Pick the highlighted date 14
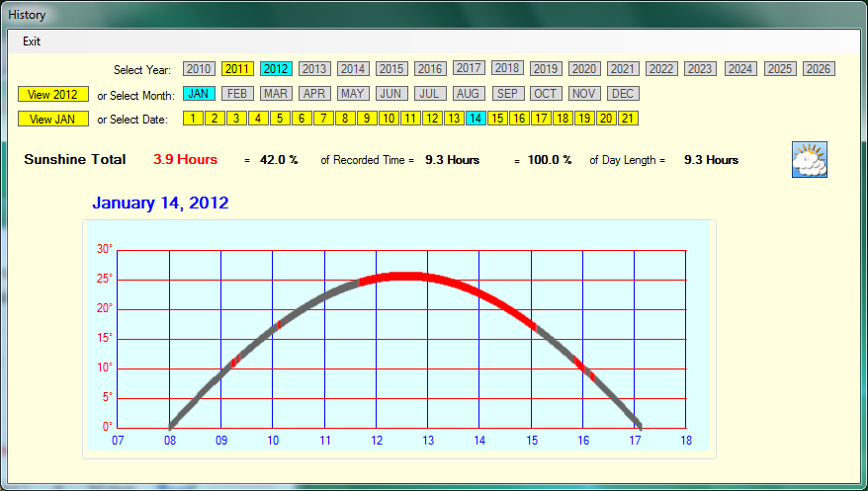 477,119
